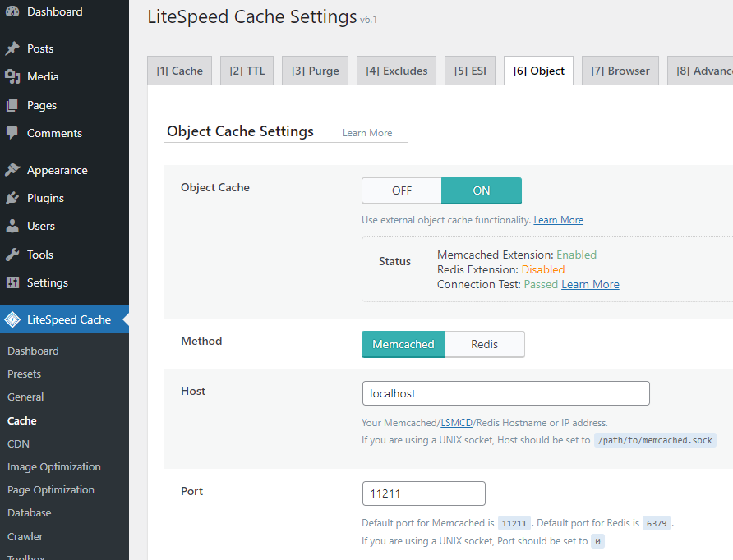Screen dimensions: 733x560
Task: Select the [6] Object tab
Action: click(538, 71)
